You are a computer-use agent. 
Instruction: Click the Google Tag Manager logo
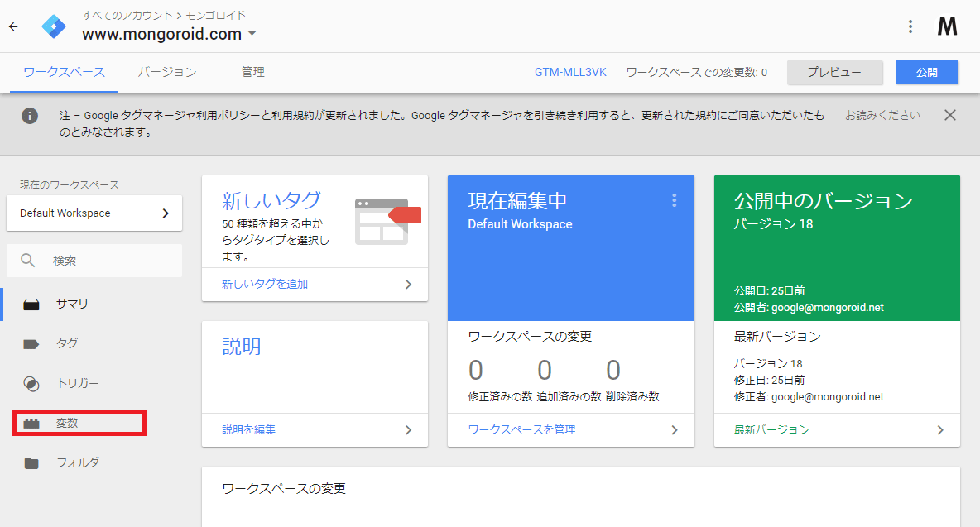(54, 26)
